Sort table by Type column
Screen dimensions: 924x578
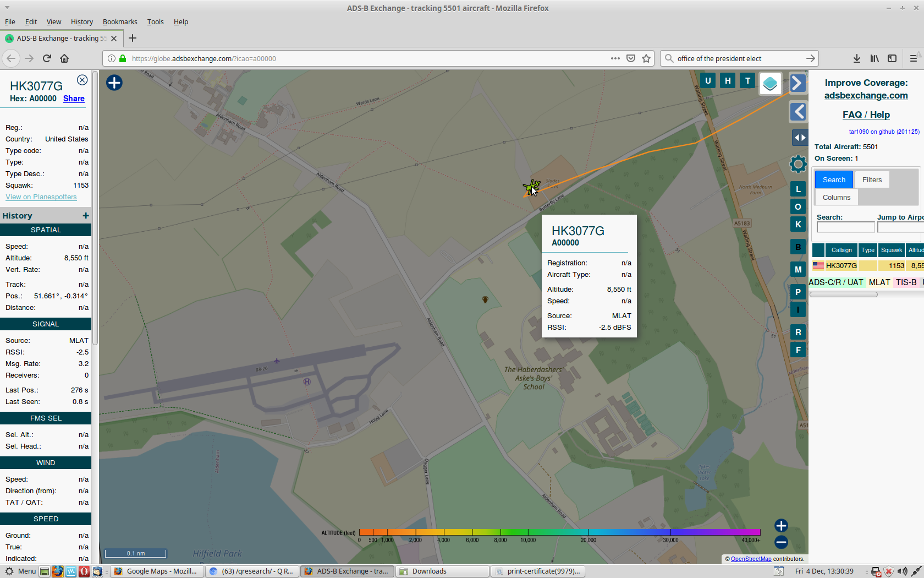click(868, 250)
